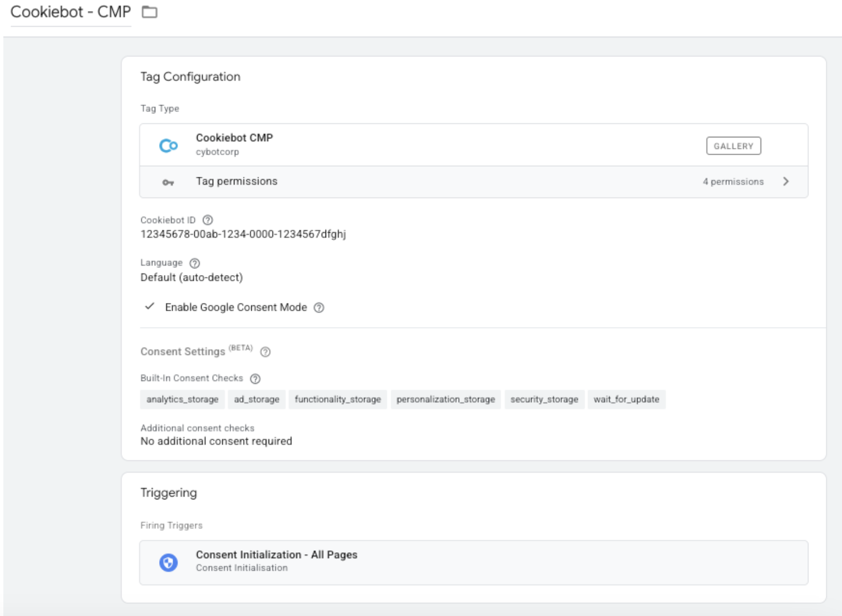Click the personalization_storage consent chip
The width and height of the screenshot is (842, 616).
[x=446, y=400]
